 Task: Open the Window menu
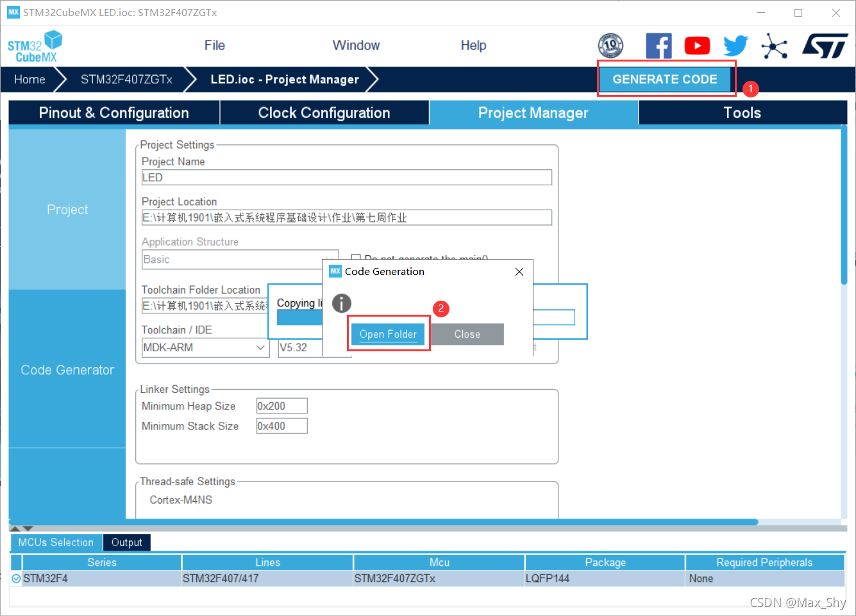point(356,46)
